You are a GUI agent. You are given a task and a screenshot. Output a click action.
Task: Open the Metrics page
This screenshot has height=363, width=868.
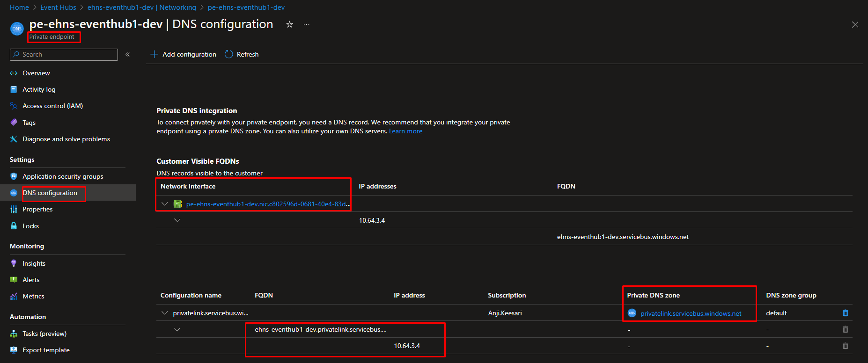pos(33,296)
